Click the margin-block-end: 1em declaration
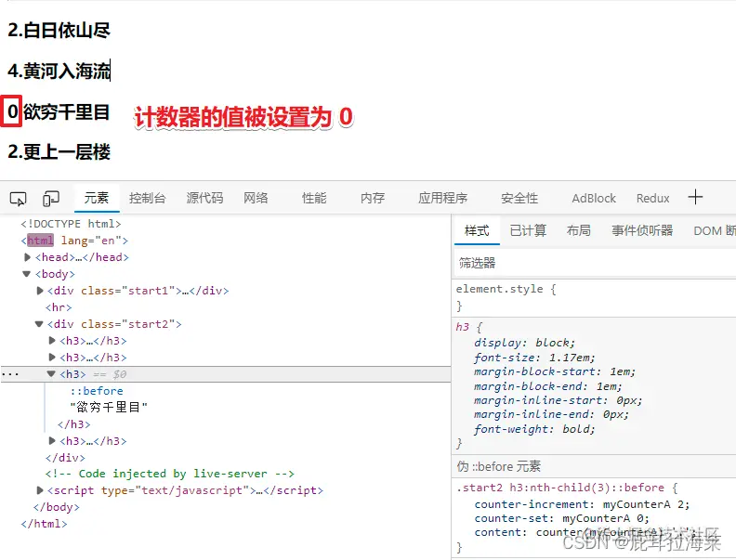Image resolution: width=736 pixels, height=560 pixels. [x=548, y=386]
